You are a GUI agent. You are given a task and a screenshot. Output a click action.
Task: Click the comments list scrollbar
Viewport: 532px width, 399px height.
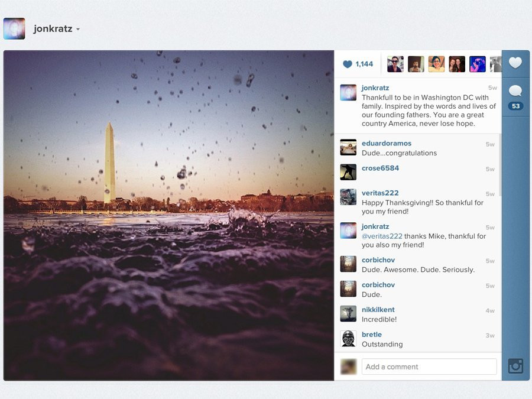[x=500, y=166]
